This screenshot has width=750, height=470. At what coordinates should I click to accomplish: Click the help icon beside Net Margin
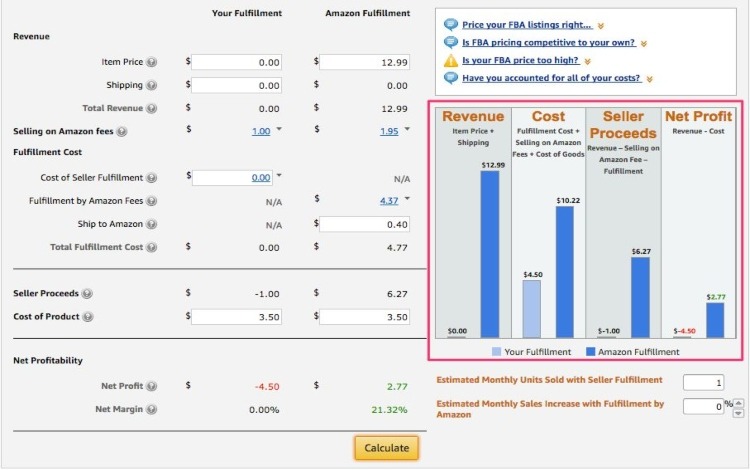(x=152, y=409)
